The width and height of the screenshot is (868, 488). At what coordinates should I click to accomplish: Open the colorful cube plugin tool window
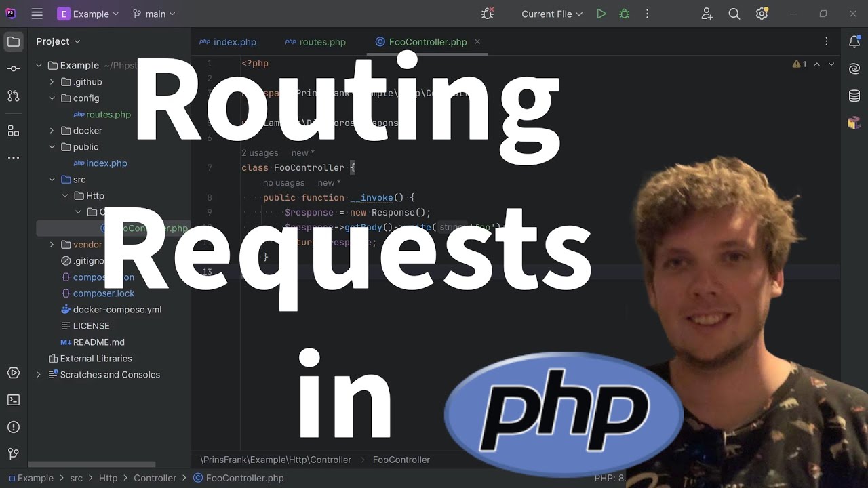(x=854, y=123)
